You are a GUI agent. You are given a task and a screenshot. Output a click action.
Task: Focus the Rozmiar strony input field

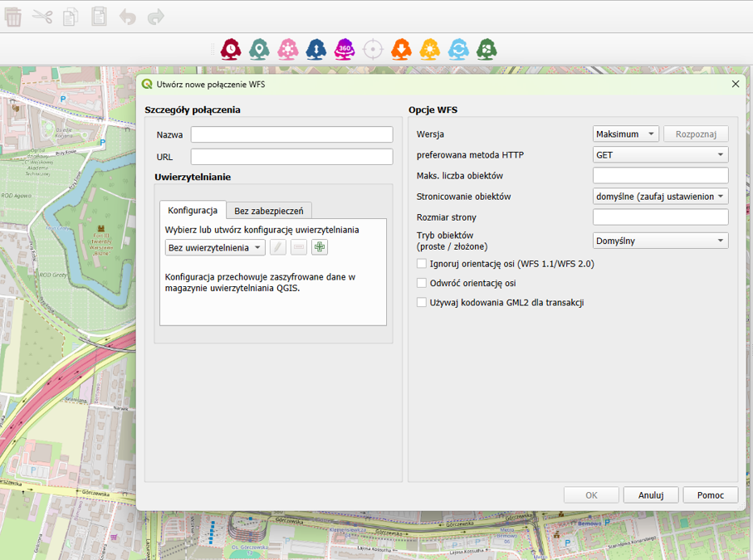tap(660, 217)
